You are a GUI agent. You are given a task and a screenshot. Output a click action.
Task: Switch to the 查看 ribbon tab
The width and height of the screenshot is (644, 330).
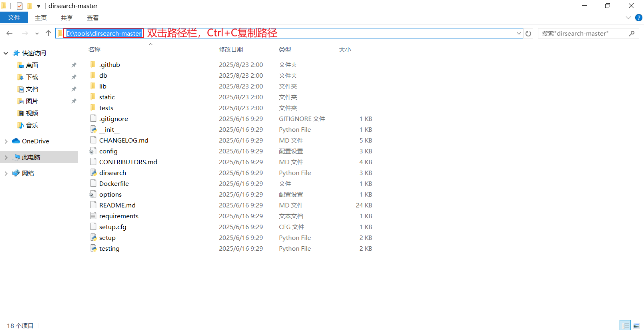[x=93, y=18]
